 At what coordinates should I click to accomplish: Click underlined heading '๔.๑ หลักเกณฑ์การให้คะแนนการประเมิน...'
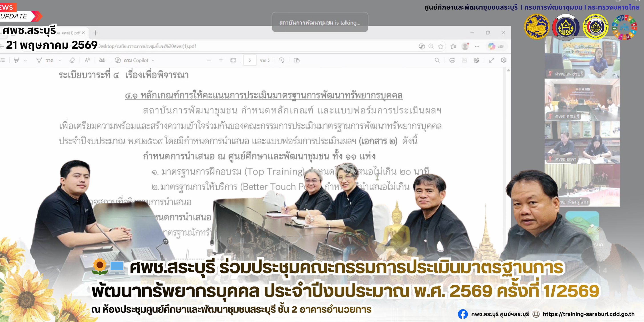[x=264, y=95]
